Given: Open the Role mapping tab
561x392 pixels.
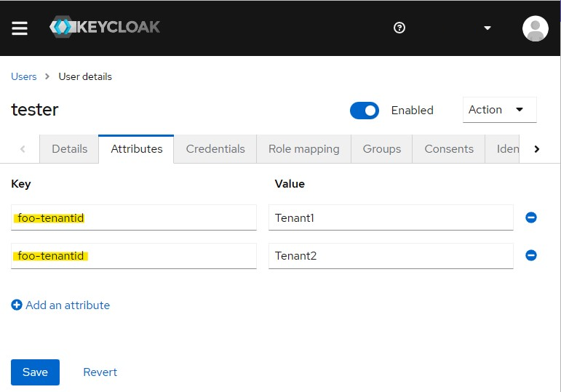Looking at the screenshot, I should pyautogui.click(x=303, y=149).
